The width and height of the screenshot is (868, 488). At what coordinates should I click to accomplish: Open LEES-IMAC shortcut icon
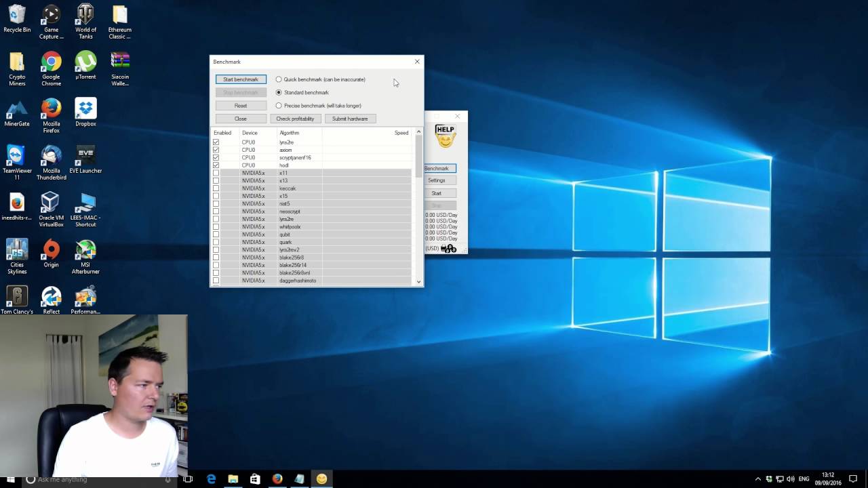(85, 209)
